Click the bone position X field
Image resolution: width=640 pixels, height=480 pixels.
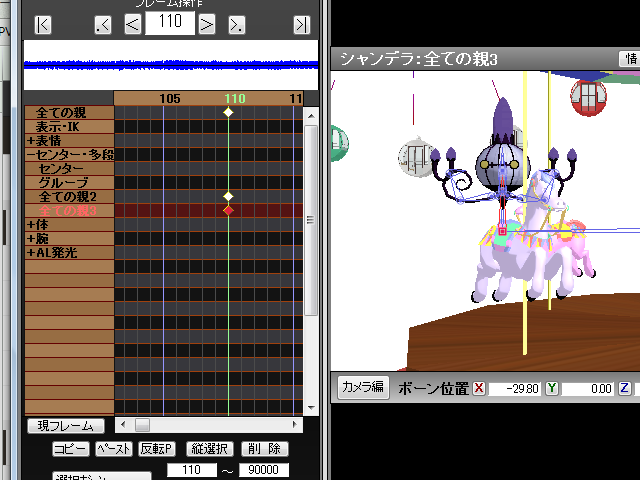click(515, 389)
